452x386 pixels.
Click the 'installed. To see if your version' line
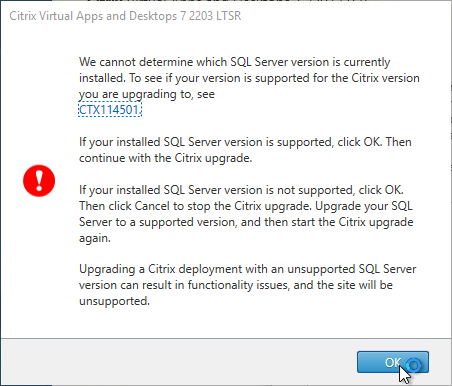(249, 78)
